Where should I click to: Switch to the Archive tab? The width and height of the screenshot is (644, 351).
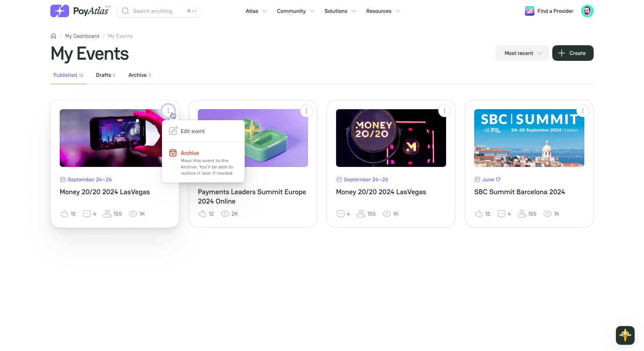click(x=139, y=75)
